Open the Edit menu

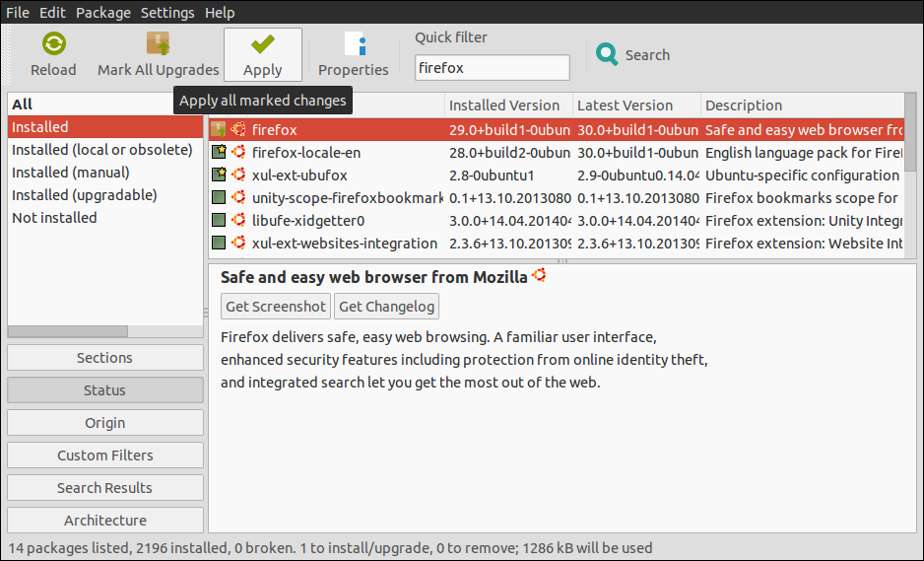point(52,13)
